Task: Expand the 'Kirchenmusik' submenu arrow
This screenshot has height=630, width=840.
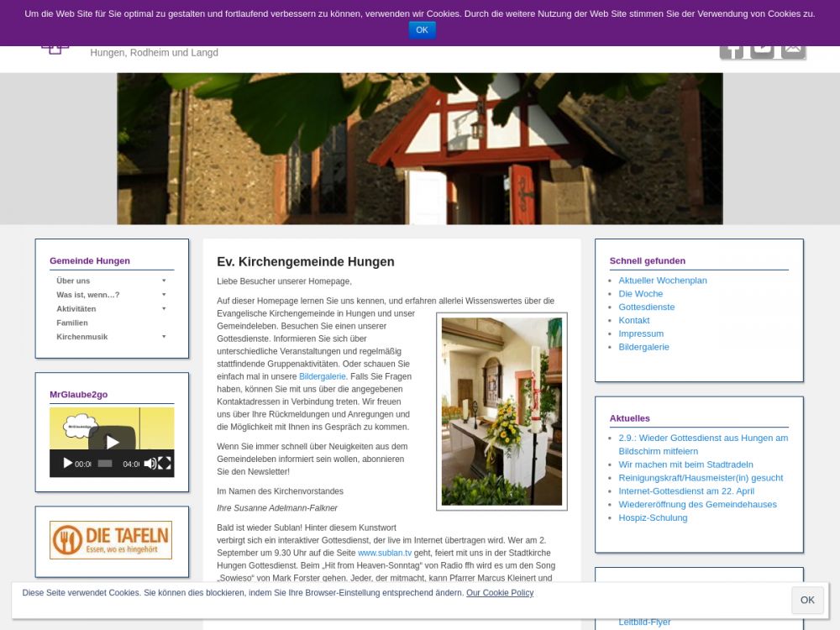Action: pos(164,337)
